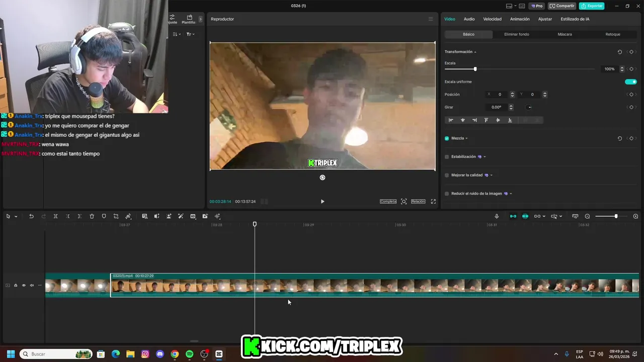This screenshot has height=362, width=644.
Task: Open the Estilizado de IA tab
Action: [x=575, y=19]
